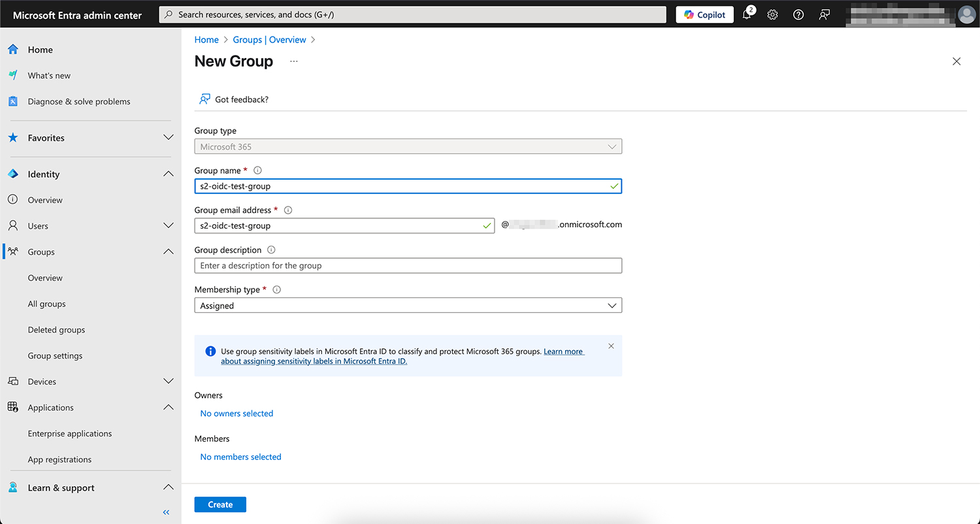
Task: Click the Membership type info icon
Action: click(276, 289)
